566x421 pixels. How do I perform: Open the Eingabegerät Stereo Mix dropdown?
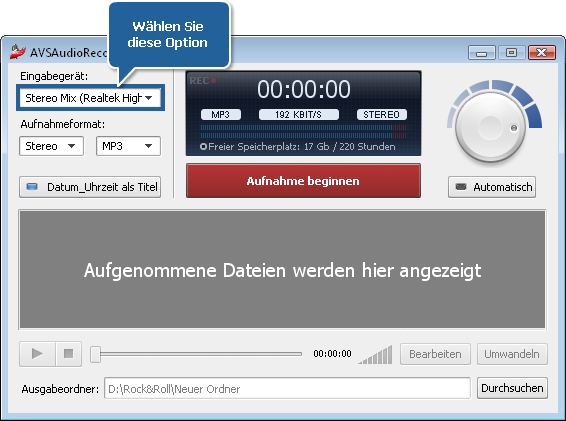(90, 98)
